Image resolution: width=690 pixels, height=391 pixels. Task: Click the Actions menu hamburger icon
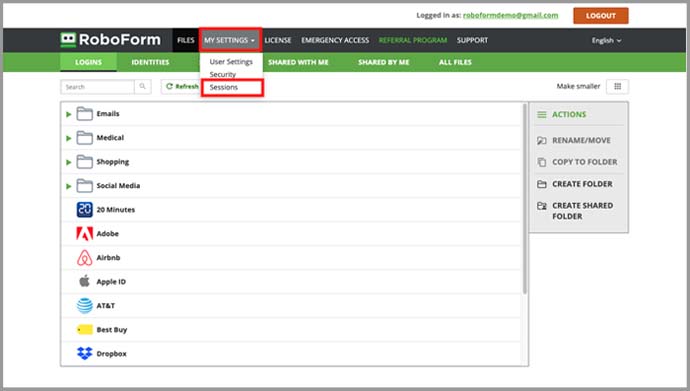coord(542,114)
